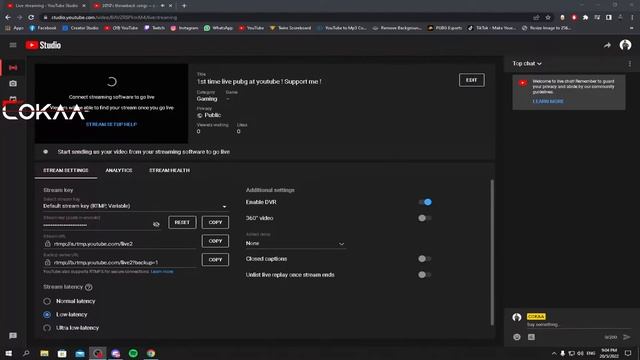
Task: Open a new browser tab
Action: [x=184, y=6]
